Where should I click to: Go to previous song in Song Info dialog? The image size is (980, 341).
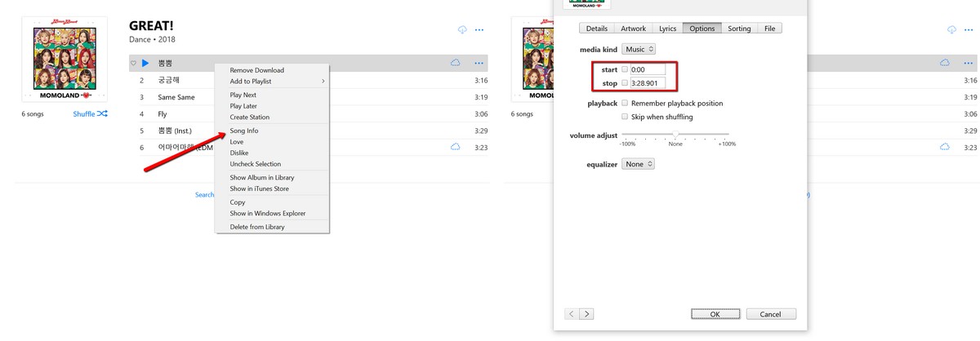click(571, 314)
